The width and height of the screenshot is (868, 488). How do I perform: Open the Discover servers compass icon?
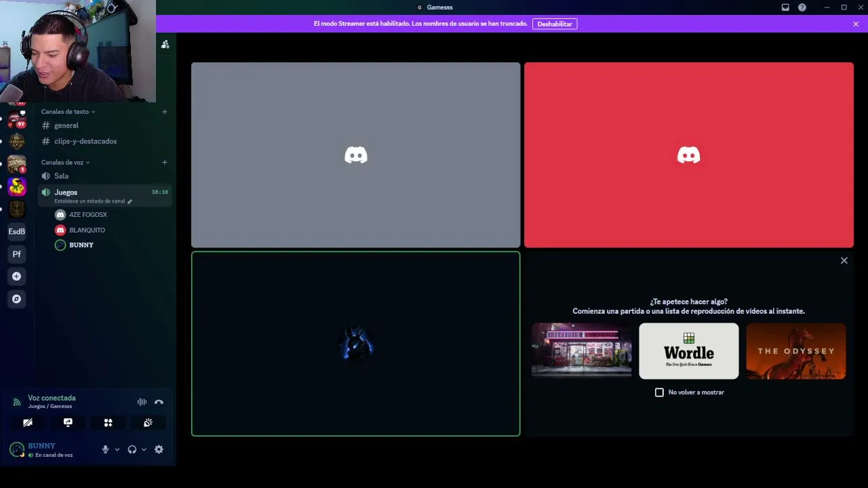pyautogui.click(x=17, y=299)
